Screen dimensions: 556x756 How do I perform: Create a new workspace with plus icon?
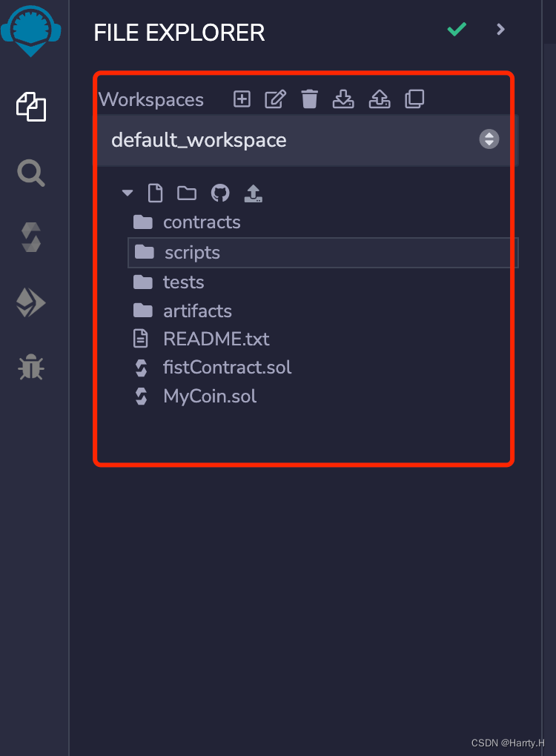(242, 99)
